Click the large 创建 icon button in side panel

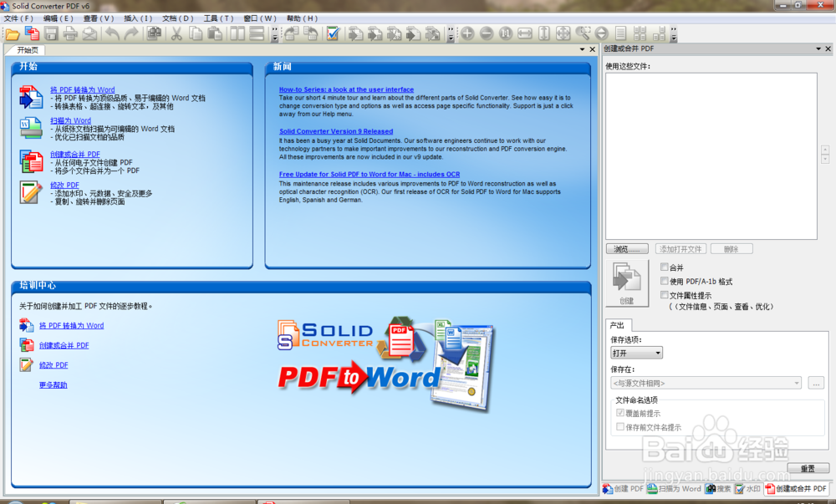pos(627,283)
